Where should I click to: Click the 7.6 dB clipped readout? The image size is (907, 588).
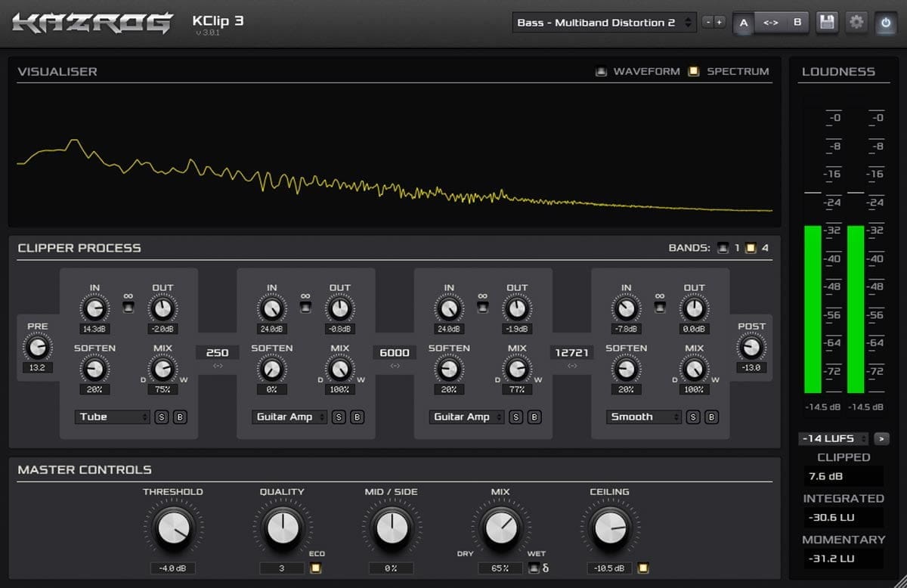(x=844, y=476)
